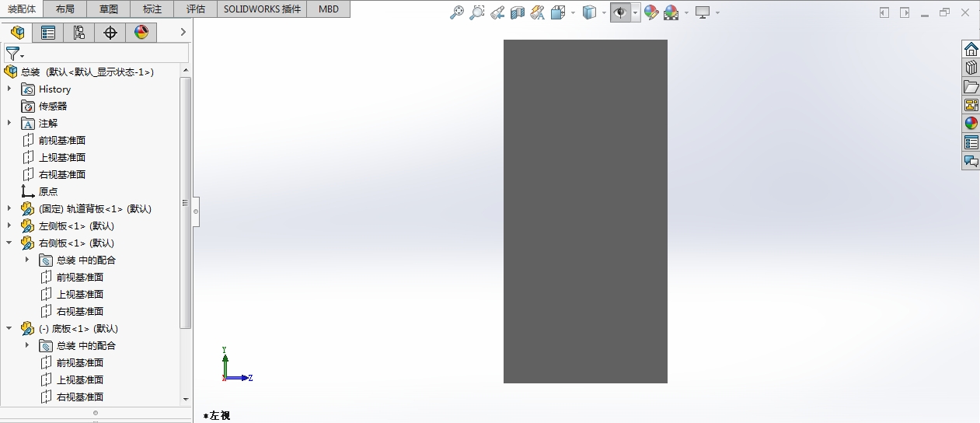Open the Custom Properties task pane
Image resolution: width=980 pixels, height=423 pixels.
click(971, 142)
